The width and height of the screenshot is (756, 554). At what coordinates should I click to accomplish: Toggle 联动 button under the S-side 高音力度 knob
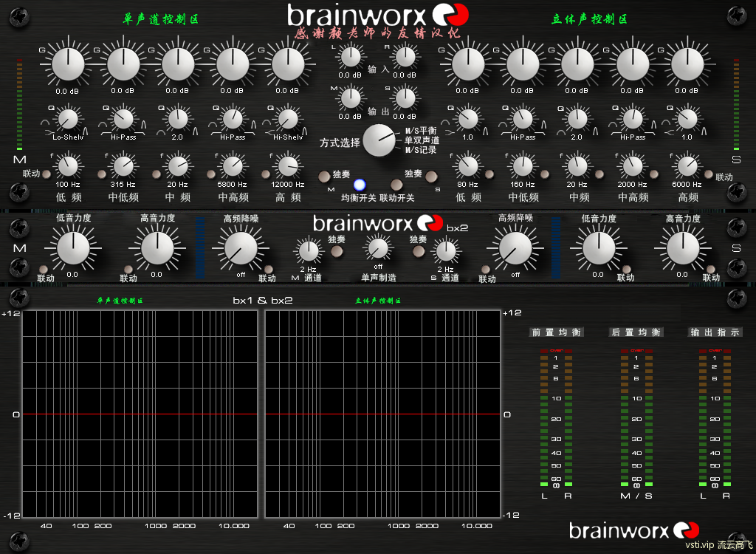coord(711,270)
